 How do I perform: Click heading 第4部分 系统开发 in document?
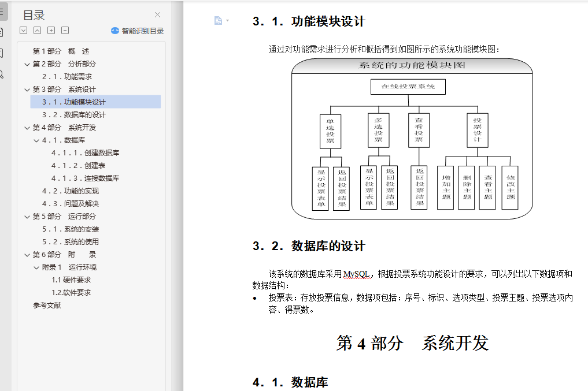(412, 343)
